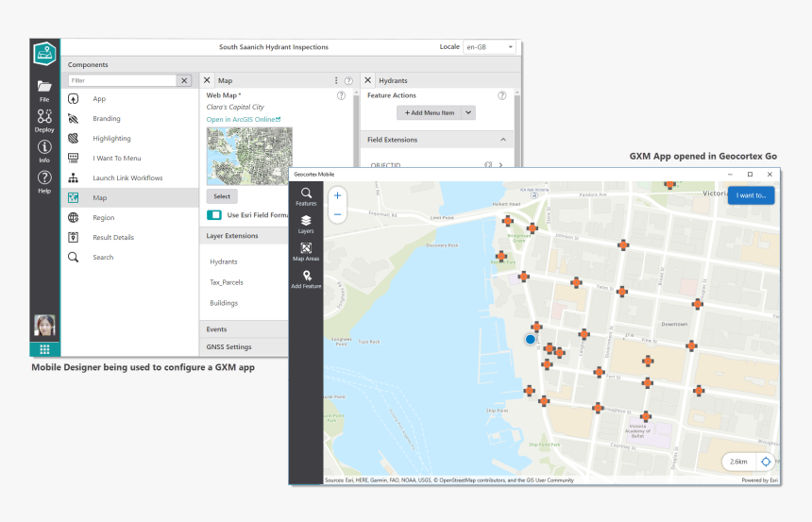Select the Map Areas tool
The width and height of the screenshot is (812, 522).
point(306,251)
